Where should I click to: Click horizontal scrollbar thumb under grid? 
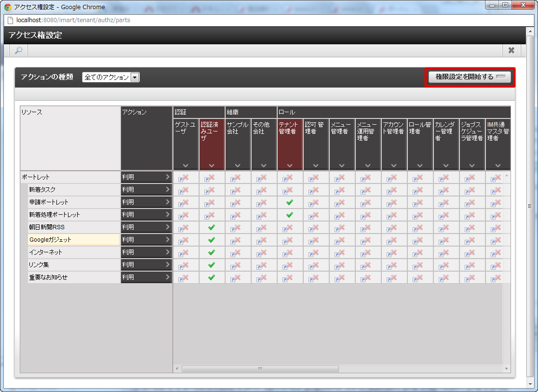[260, 368]
